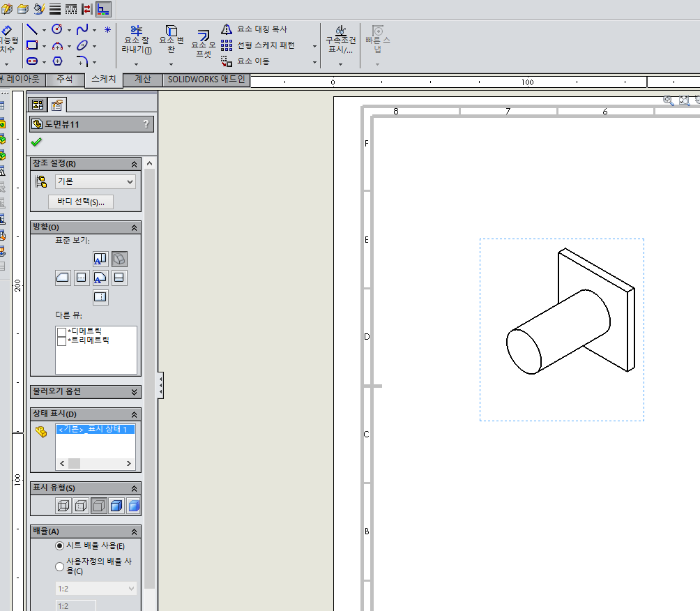
Task: Open the Line tool dropdown arrow
Action: click(44, 31)
